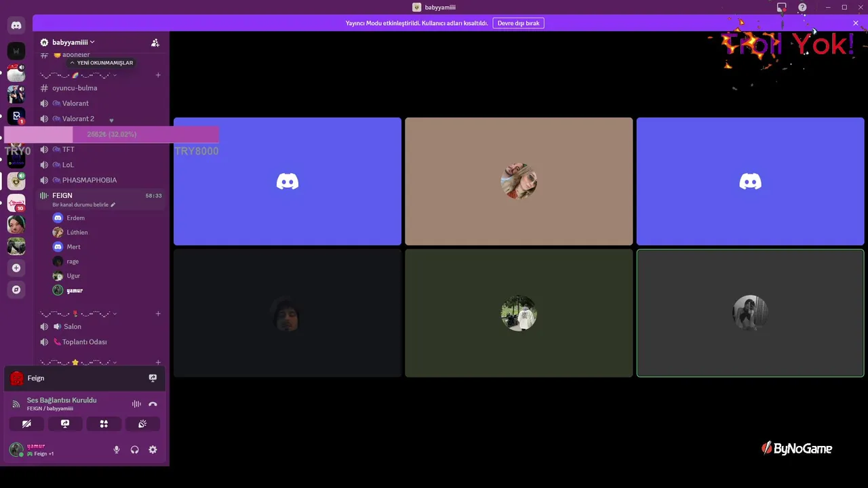Expand the babyyamiiii server menu
868x488 pixels.
coord(68,42)
